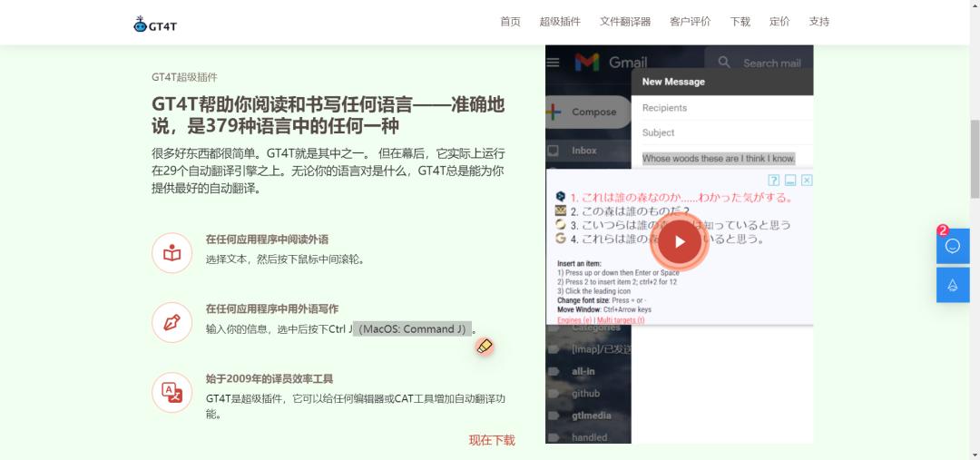This screenshot has width=980, height=460.
Task: Go to the 文件翻译器 page
Action: pos(625,22)
